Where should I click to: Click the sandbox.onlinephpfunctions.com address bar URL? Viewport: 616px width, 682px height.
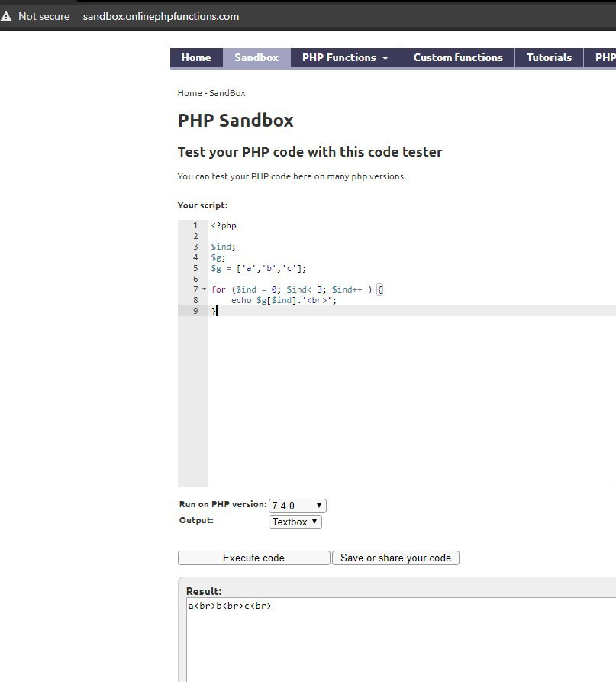click(161, 17)
